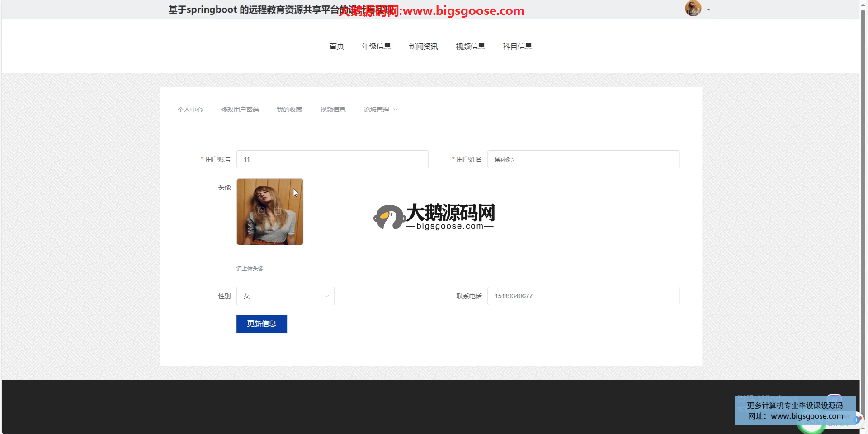868x434 pixels.
Task: Switch to the 个人中心 tab
Action: [190, 110]
